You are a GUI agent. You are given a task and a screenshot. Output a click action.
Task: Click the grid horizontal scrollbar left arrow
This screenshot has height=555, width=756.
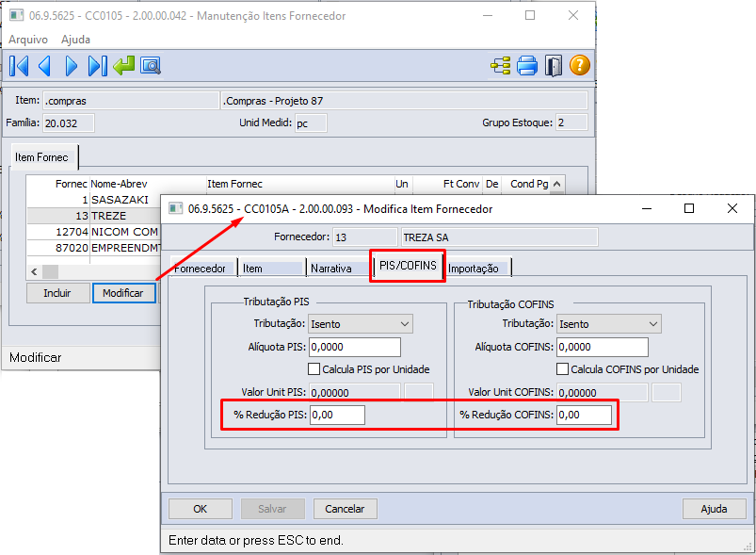(34, 271)
